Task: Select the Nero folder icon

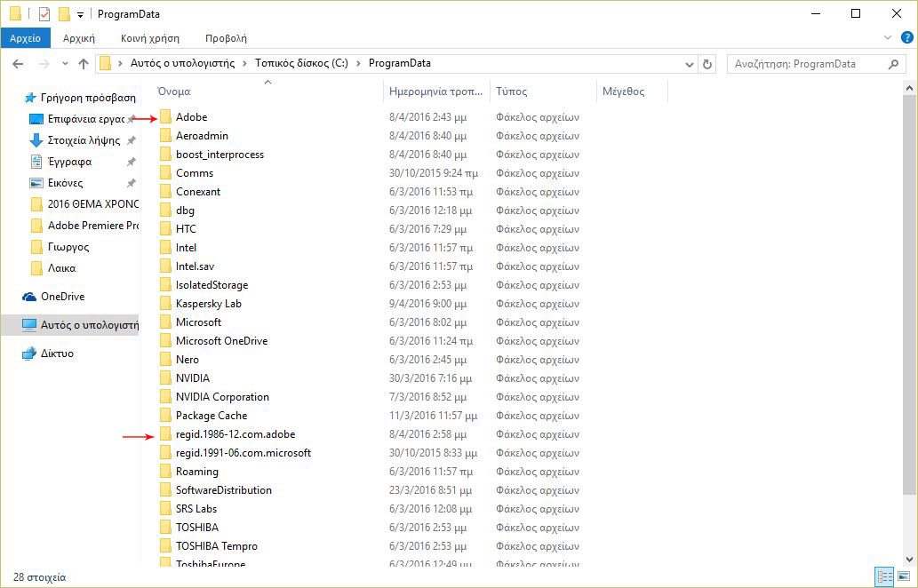Action: point(165,360)
